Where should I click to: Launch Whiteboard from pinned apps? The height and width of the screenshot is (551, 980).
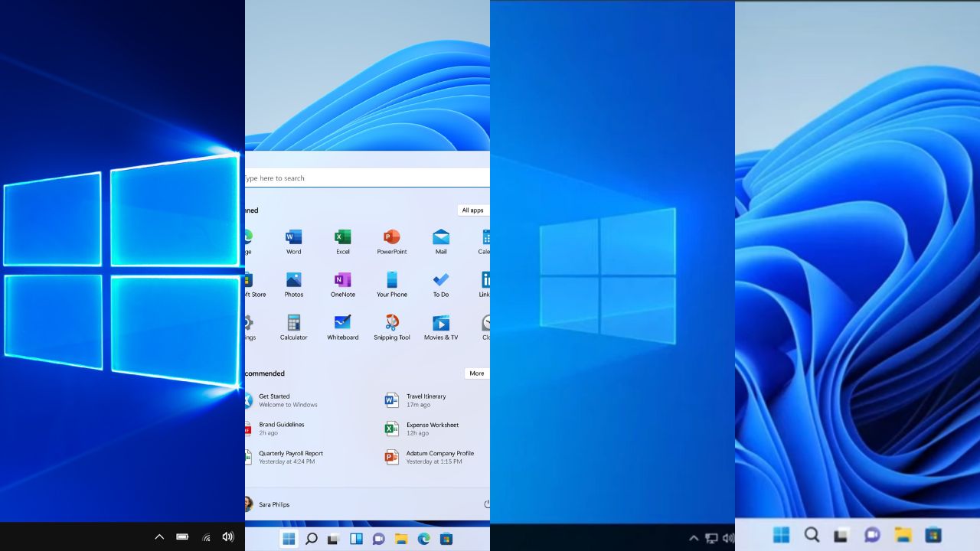point(343,327)
